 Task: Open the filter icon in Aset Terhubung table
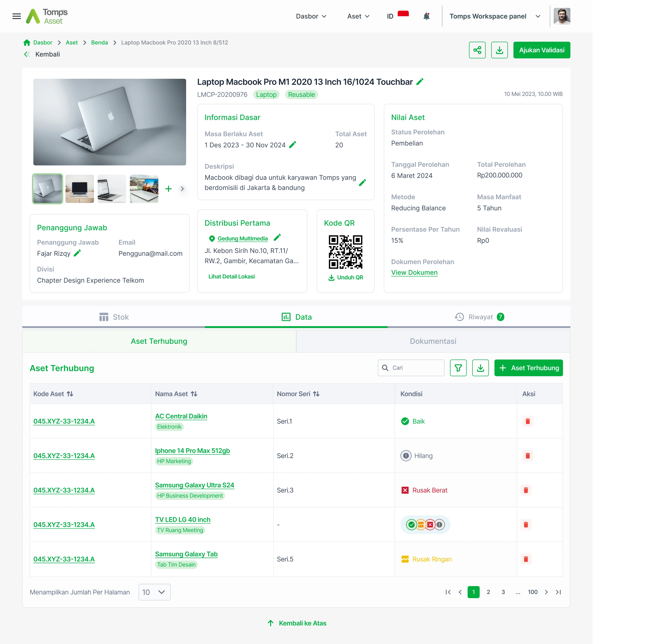click(x=458, y=368)
